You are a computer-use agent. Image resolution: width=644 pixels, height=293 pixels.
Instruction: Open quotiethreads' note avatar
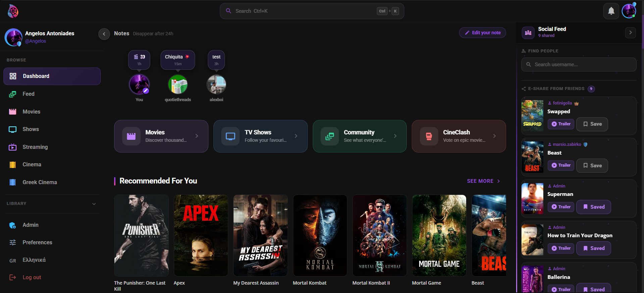pos(178,84)
